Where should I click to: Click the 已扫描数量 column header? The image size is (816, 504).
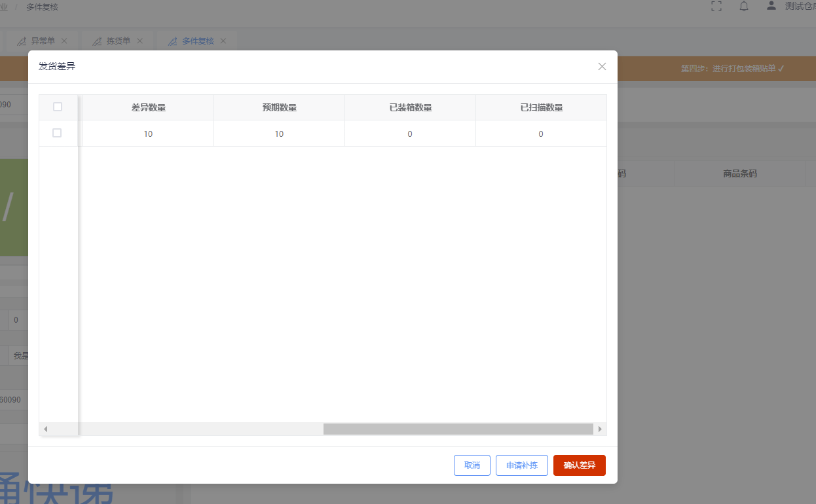[542, 107]
